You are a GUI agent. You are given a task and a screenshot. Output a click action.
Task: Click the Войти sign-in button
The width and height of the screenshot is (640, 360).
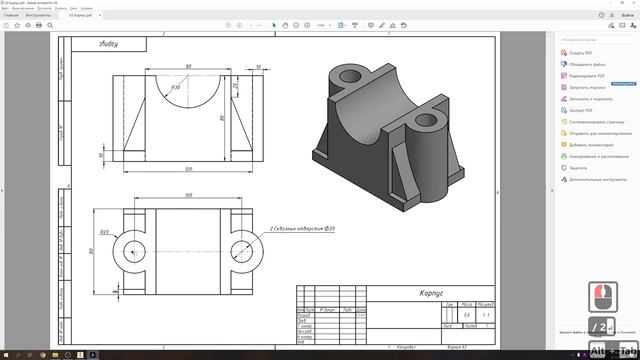(628, 15)
